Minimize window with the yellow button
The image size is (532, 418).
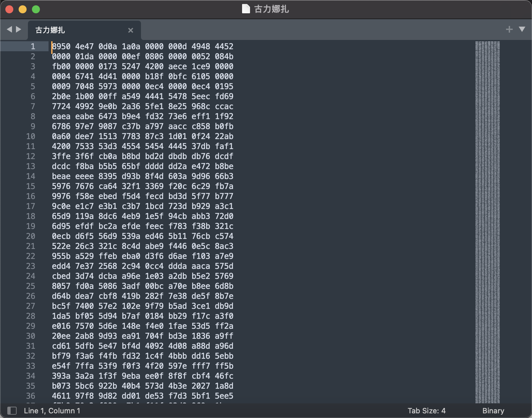tap(23, 9)
